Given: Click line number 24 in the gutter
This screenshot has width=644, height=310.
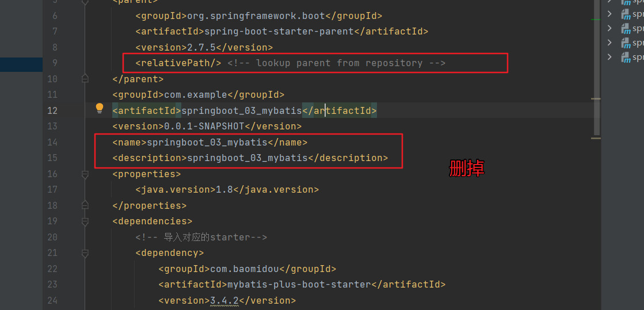Looking at the screenshot, I should (52, 301).
